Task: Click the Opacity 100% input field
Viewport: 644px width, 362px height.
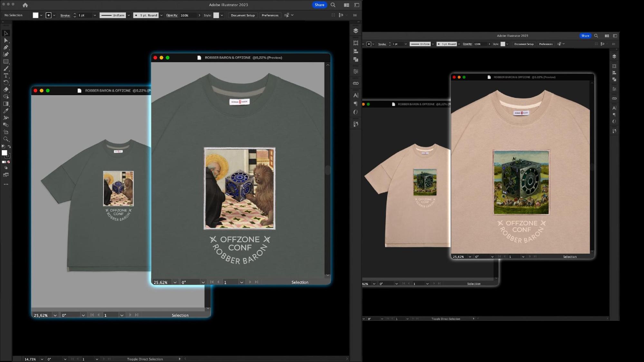Action: 188,15
